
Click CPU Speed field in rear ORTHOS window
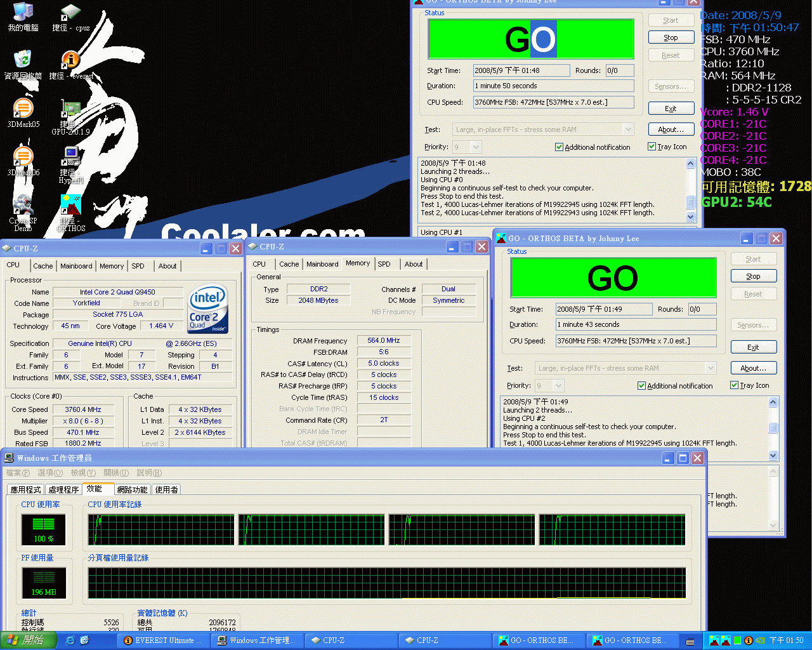click(x=554, y=102)
